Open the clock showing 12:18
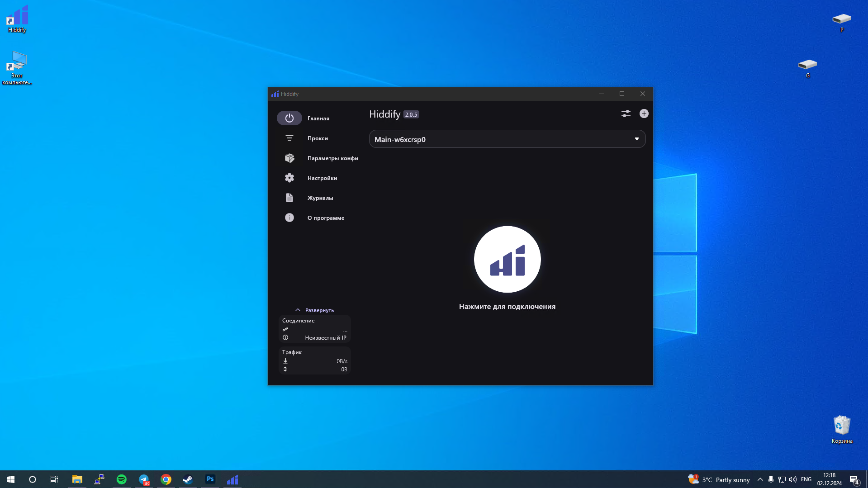This screenshot has height=488, width=868. (829, 479)
